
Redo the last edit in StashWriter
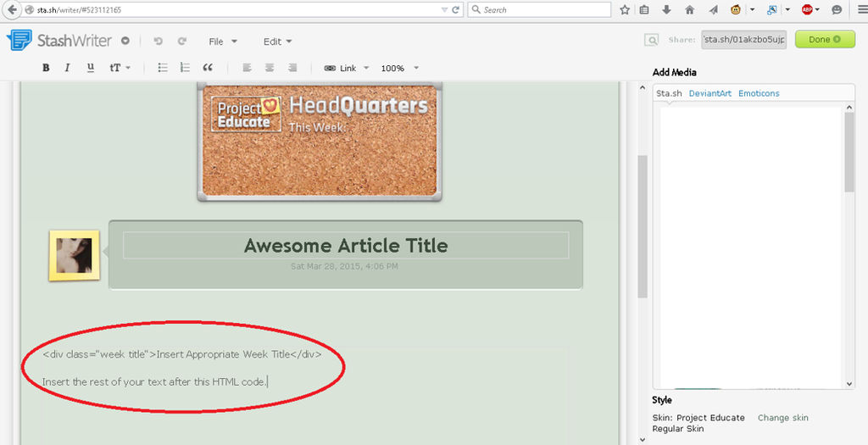[182, 41]
